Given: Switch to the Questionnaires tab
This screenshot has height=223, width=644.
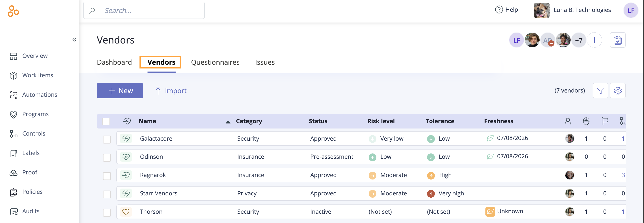Looking at the screenshot, I should pyautogui.click(x=215, y=62).
